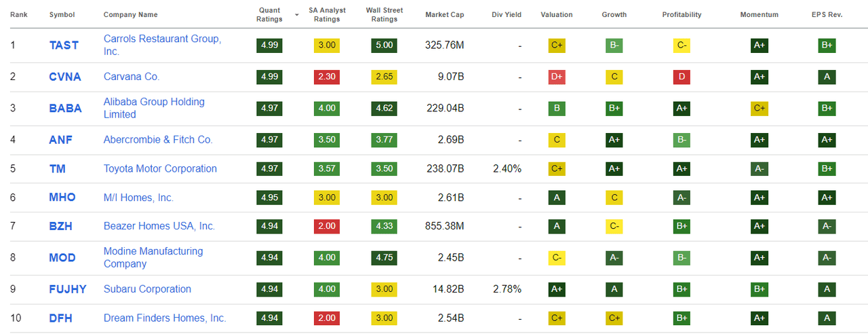Click Toyota dividend yield 2.40%
Viewport: 868px width, 336px height.
click(x=507, y=169)
